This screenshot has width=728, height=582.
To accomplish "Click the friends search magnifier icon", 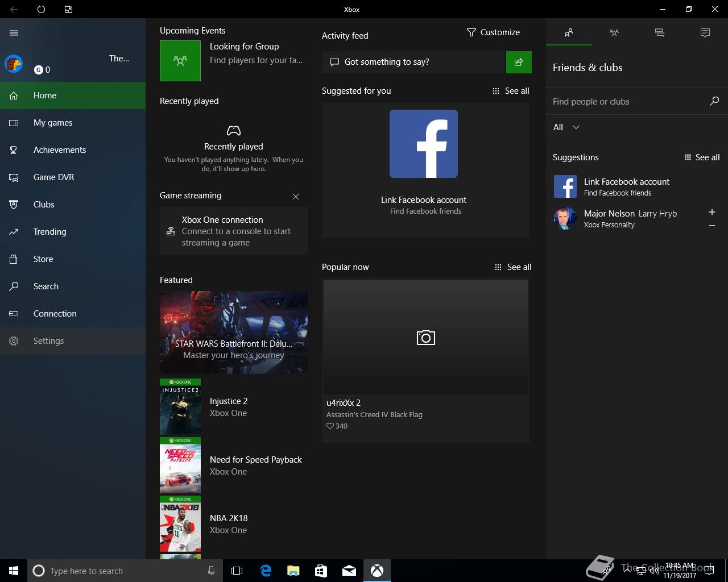I will [x=714, y=101].
